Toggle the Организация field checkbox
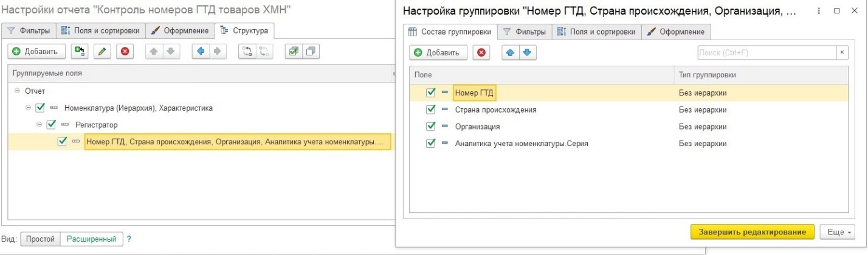Viewport: 868px width, 255px height. 431,127
